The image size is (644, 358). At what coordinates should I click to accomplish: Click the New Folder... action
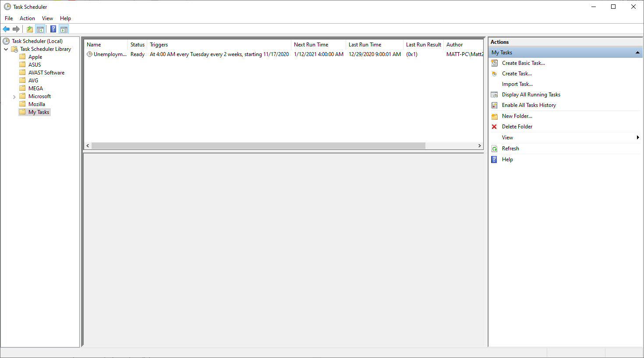click(517, 116)
